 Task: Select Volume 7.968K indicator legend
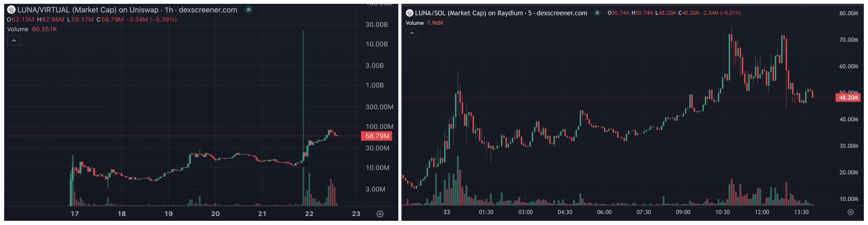425,23
